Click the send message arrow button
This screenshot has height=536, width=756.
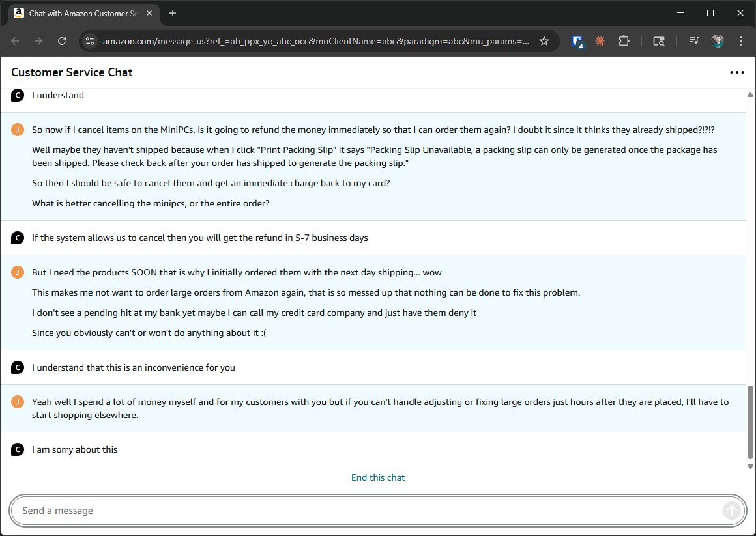pyautogui.click(x=731, y=511)
